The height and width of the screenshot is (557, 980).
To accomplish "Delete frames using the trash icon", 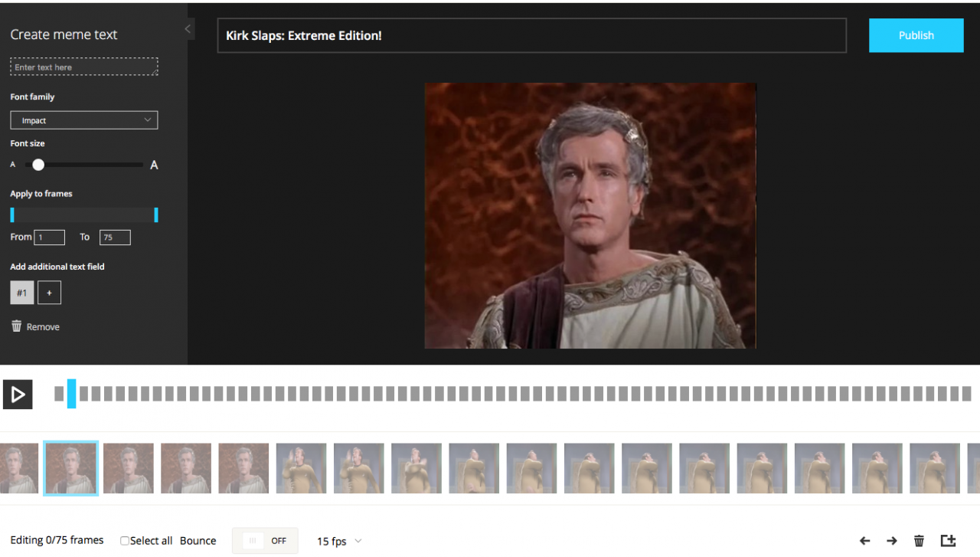I will [x=920, y=541].
